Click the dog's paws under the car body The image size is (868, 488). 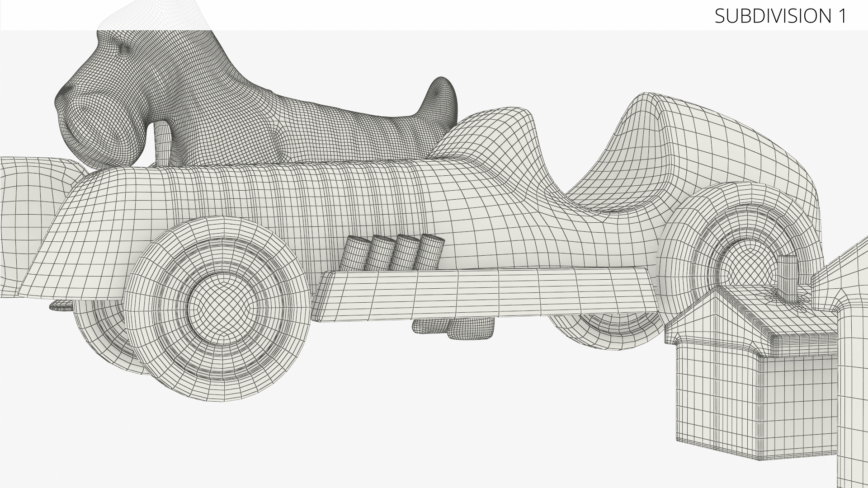(454, 328)
